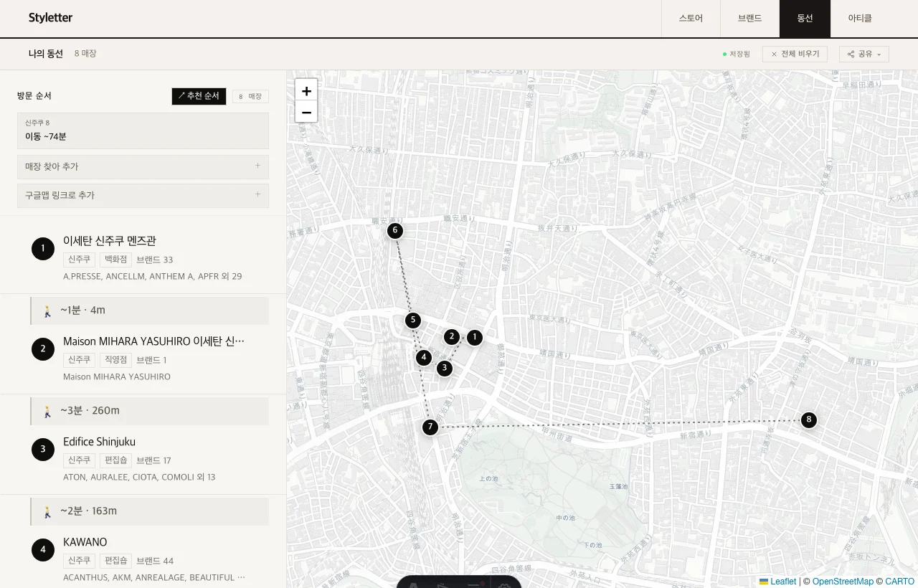The height and width of the screenshot is (588, 918).
Task: Select map marker 7
Action: pos(430,427)
